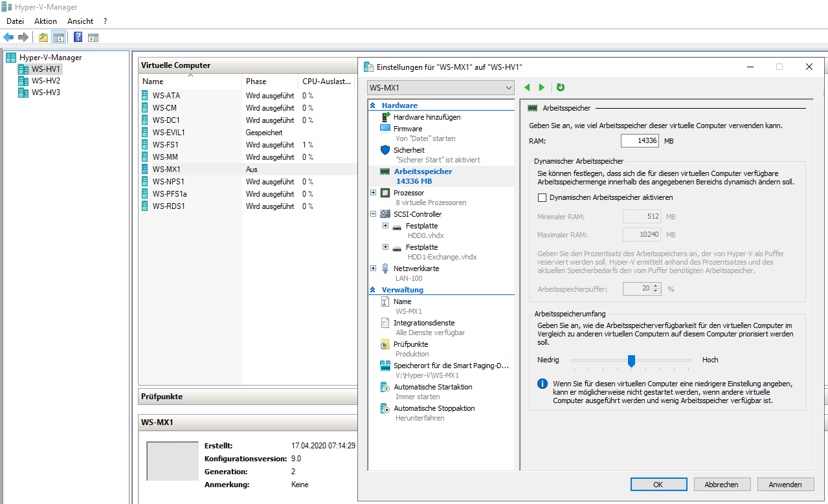The width and height of the screenshot is (828, 504).
Task: Open the Aktion menu
Action: 45,21
